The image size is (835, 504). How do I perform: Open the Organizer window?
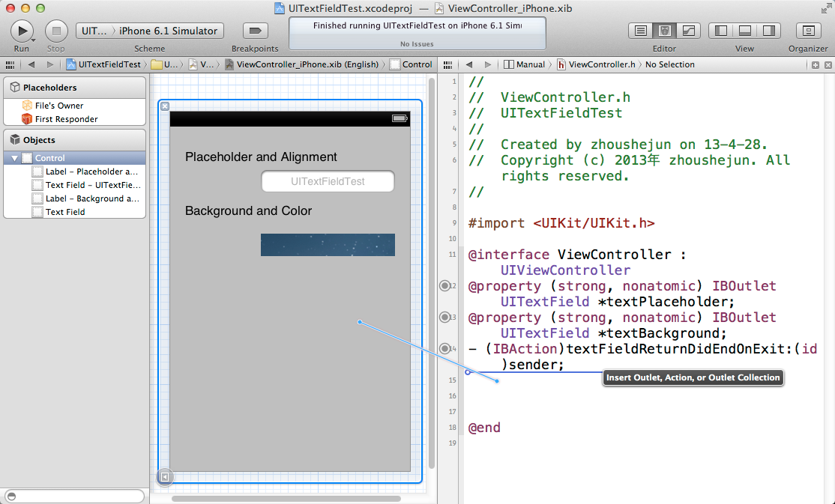(x=808, y=31)
